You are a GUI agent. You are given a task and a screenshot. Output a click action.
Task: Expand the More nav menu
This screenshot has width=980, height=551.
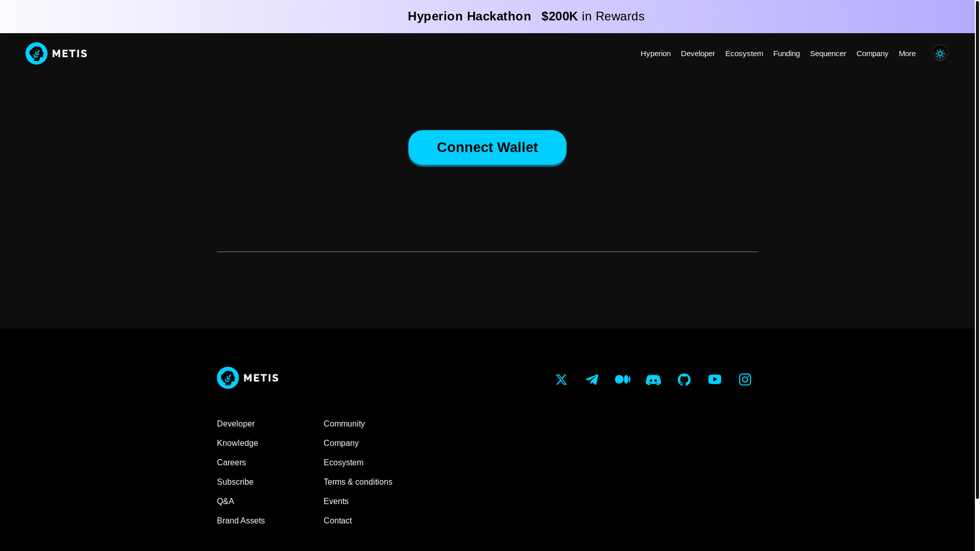[x=907, y=54]
